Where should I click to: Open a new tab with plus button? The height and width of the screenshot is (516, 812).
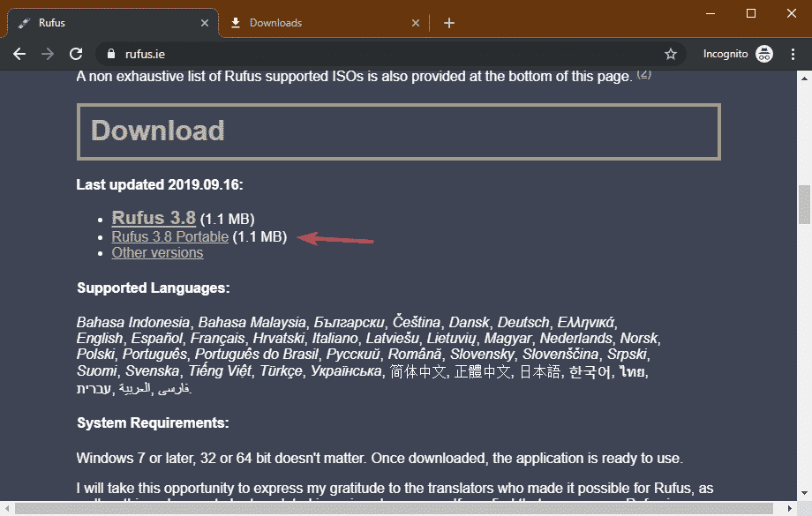449,23
